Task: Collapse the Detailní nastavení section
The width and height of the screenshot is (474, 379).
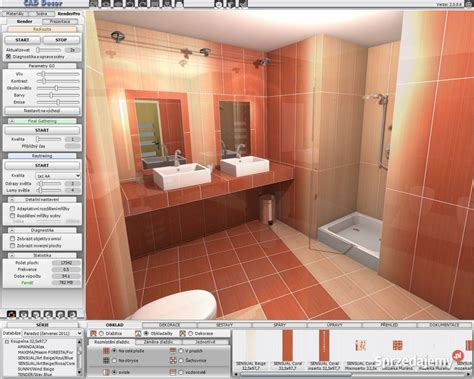Action: pyautogui.click(x=12, y=199)
